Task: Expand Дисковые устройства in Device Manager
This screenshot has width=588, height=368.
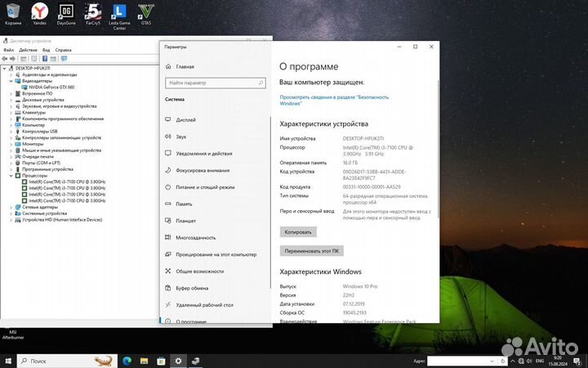Action: pyautogui.click(x=11, y=100)
